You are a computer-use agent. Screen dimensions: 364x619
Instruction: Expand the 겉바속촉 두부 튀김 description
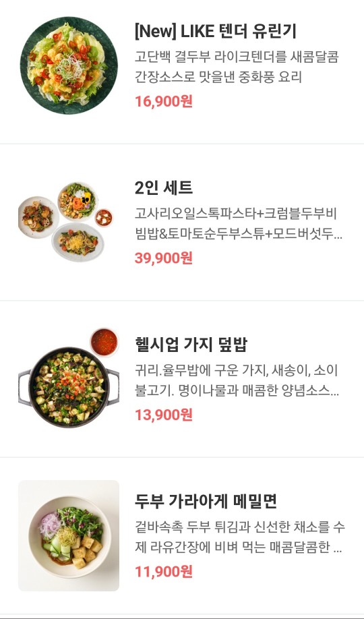(x=240, y=537)
